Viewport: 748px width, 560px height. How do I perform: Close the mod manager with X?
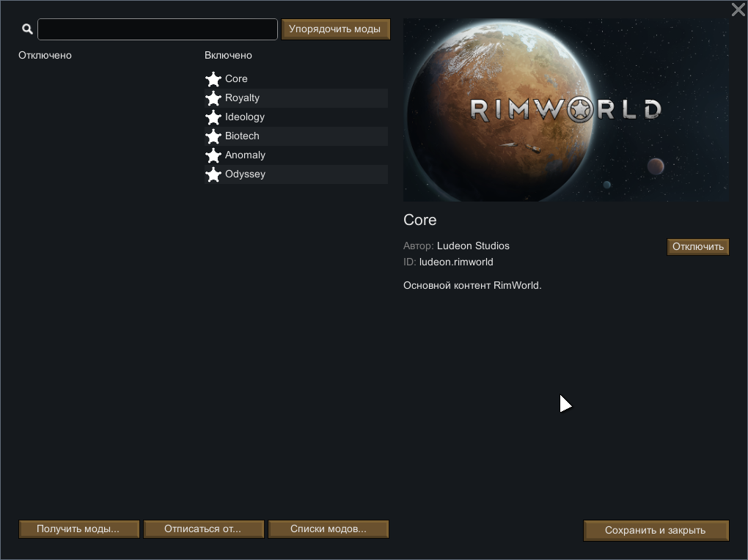[x=738, y=10]
